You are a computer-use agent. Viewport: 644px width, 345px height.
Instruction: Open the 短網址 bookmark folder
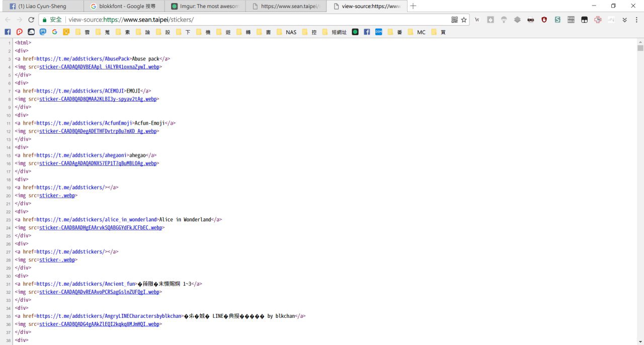(x=334, y=32)
